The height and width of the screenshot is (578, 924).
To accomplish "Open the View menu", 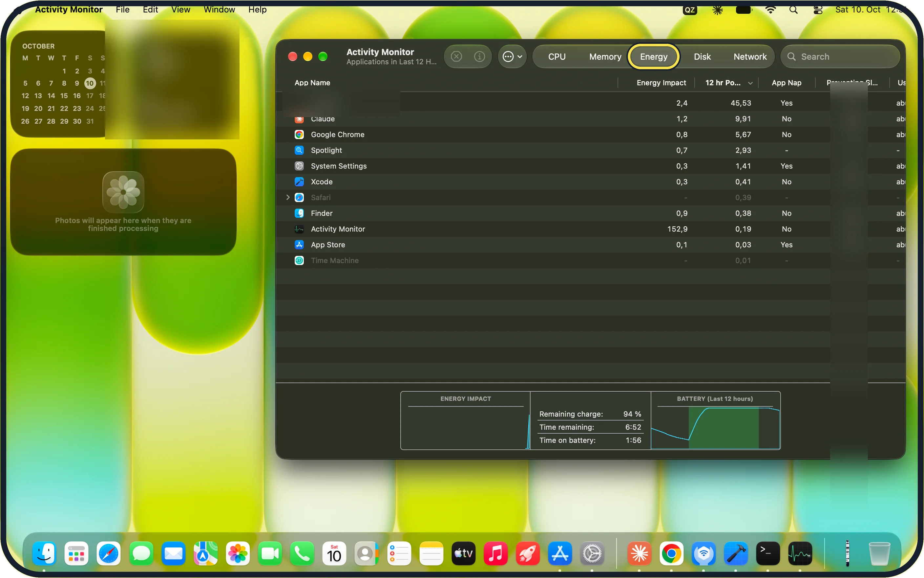I will [x=180, y=10].
